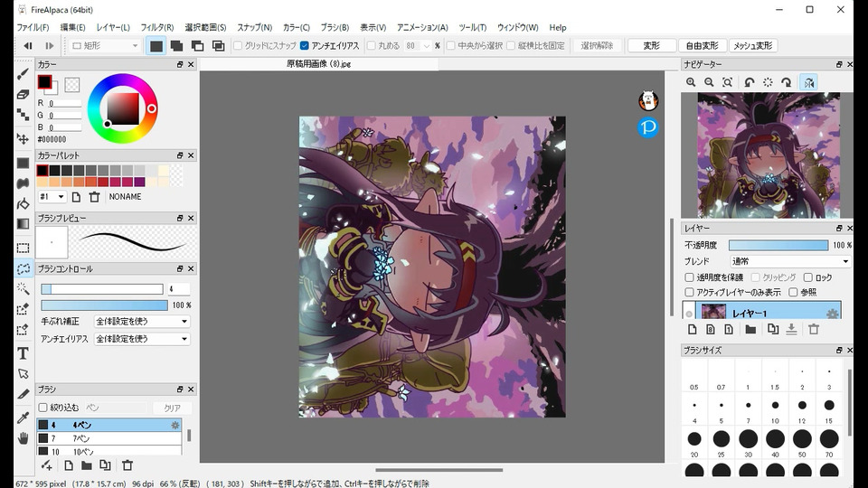Duplicate the layer with the copy icon

773,329
